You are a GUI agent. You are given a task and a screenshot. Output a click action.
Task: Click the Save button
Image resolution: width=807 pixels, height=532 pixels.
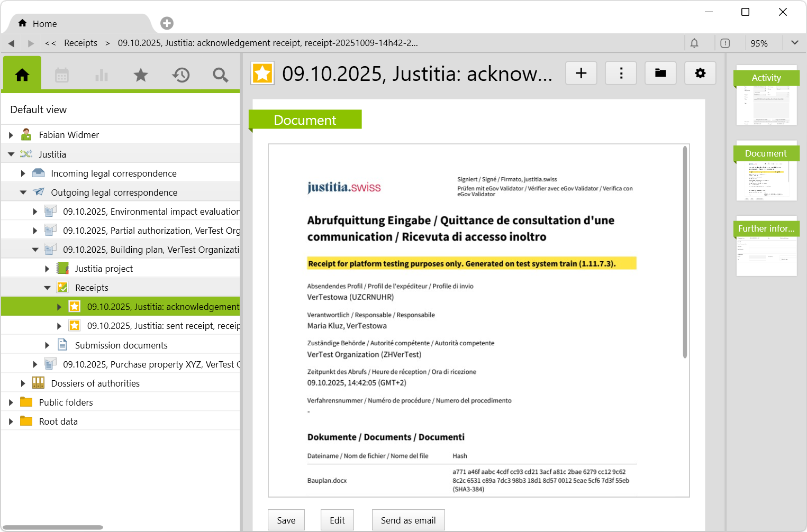286,520
